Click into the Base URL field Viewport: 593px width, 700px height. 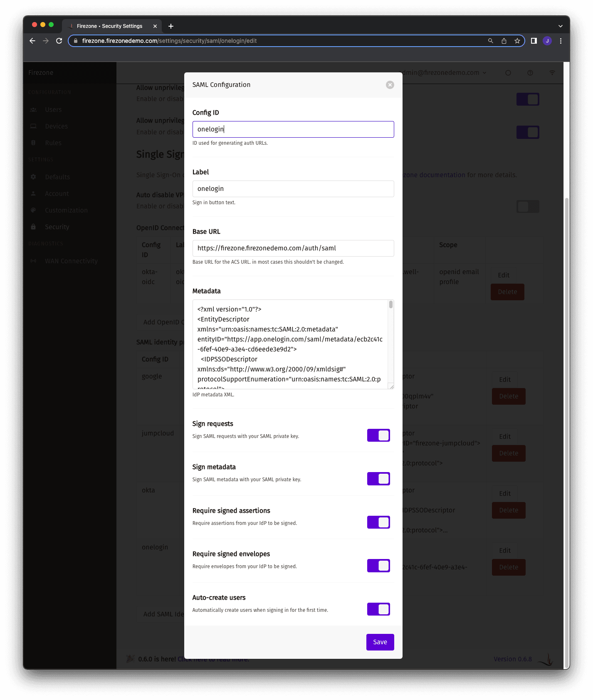pyautogui.click(x=293, y=248)
